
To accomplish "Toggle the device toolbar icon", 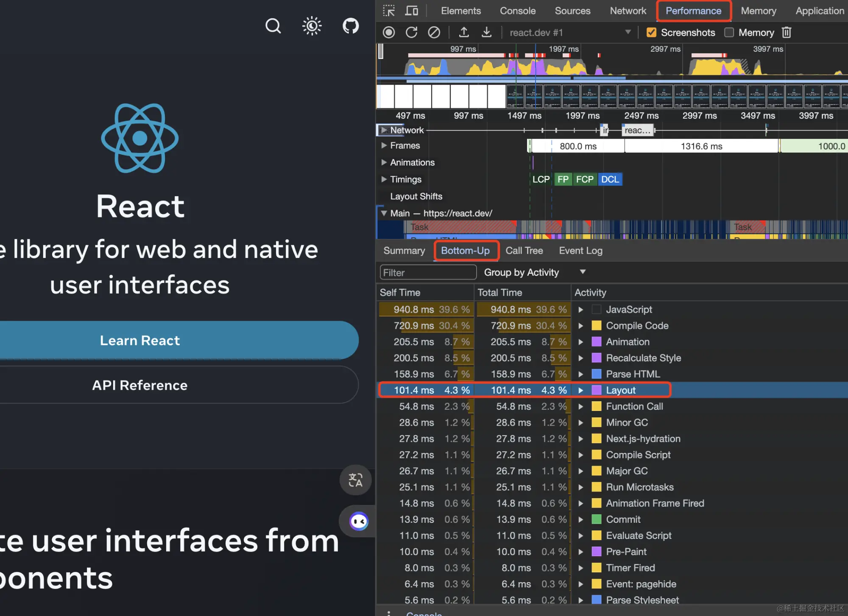I will coord(411,11).
